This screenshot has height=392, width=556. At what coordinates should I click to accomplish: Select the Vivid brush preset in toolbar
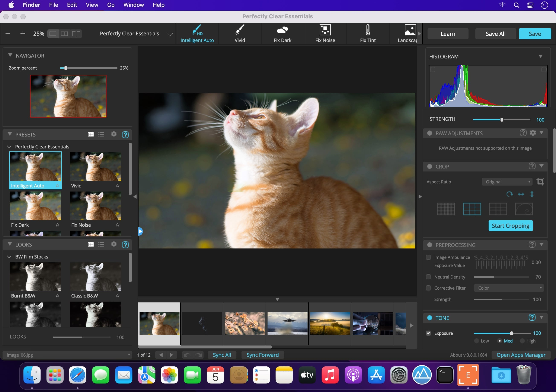(x=240, y=30)
